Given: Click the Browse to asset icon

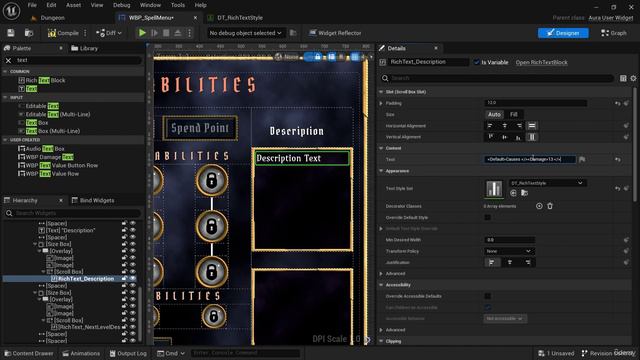Looking at the screenshot, I should click(x=29, y=33).
